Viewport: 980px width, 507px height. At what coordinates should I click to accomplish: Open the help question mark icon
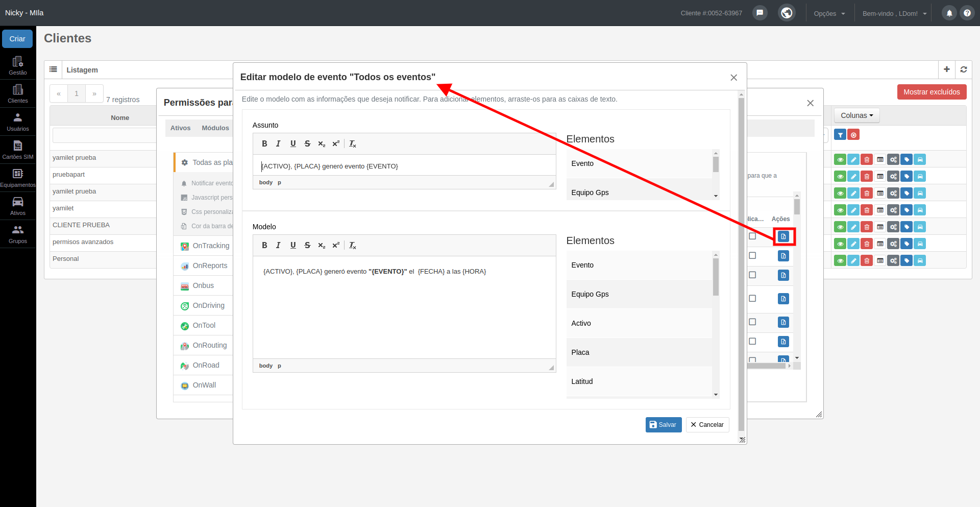tap(967, 13)
